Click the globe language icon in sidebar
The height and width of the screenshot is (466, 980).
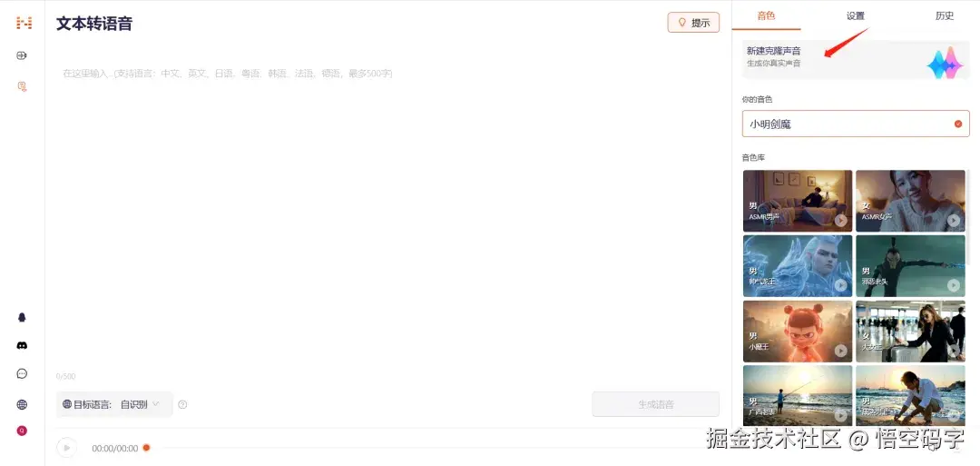22,404
